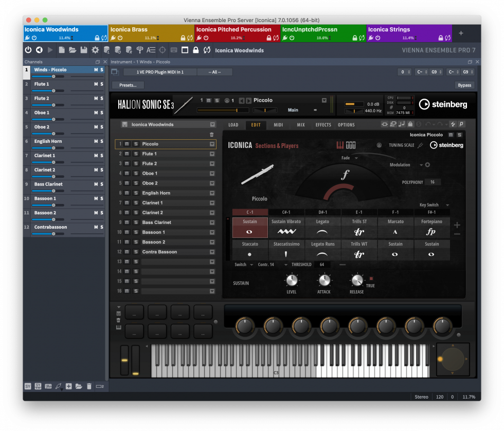Open the Piccolo slot dropdown arrow

tap(212, 144)
